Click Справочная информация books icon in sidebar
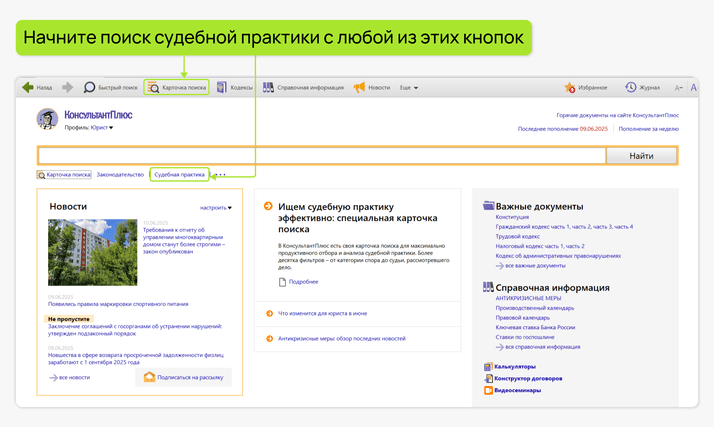The image size is (714, 427). pos(488,287)
